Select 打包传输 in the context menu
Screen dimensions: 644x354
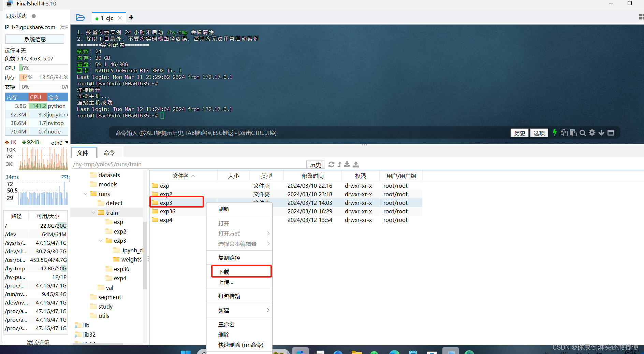click(229, 296)
